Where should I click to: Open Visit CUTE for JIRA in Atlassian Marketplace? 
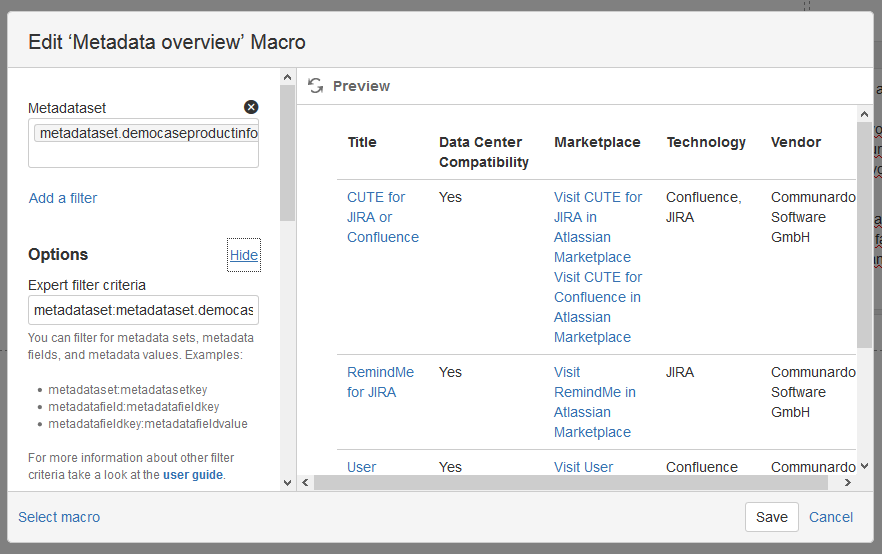(598, 227)
